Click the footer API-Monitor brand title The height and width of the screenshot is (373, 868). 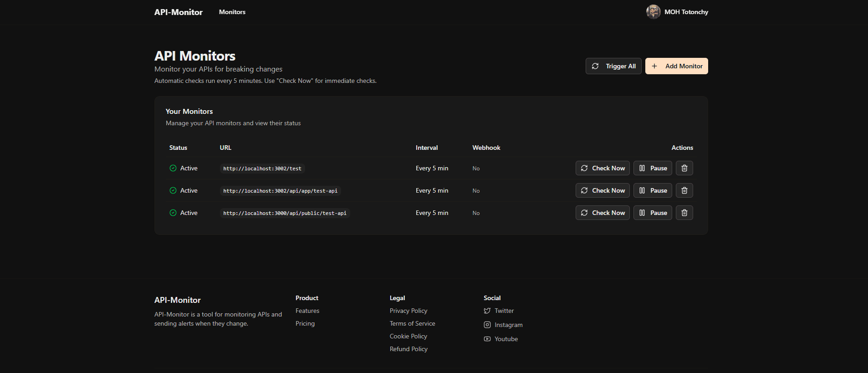click(178, 300)
